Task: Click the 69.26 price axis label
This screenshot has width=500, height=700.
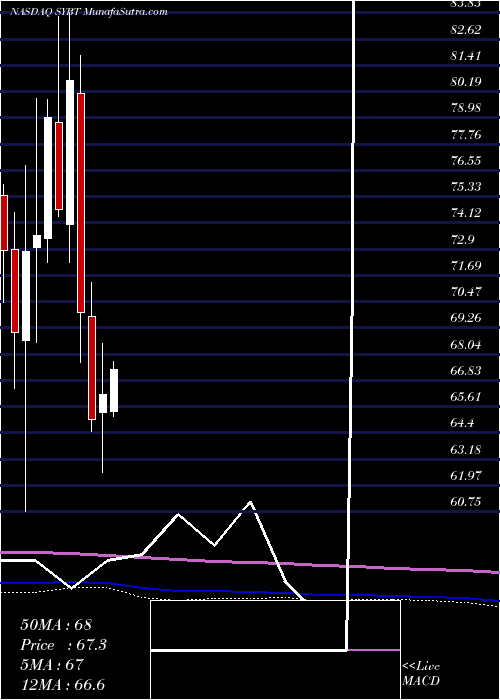Action: [466, 318]
